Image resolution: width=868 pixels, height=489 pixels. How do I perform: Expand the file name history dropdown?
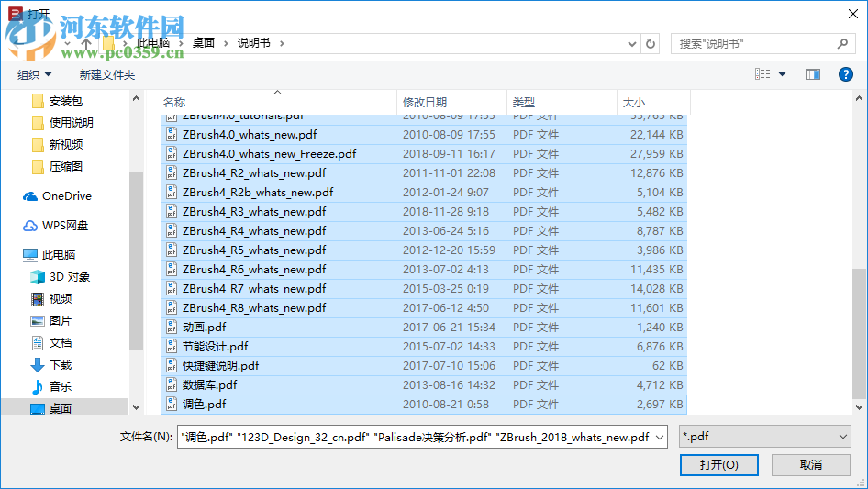coord(660,438)
